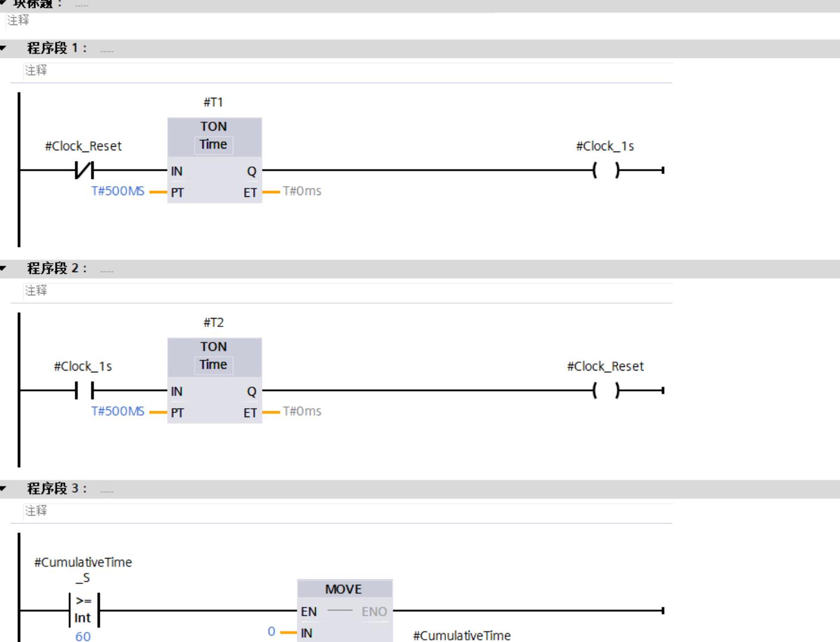The image size is (840, 642).
Task: Click the T#500MS preset of timer T2
Action: [118, 412]
